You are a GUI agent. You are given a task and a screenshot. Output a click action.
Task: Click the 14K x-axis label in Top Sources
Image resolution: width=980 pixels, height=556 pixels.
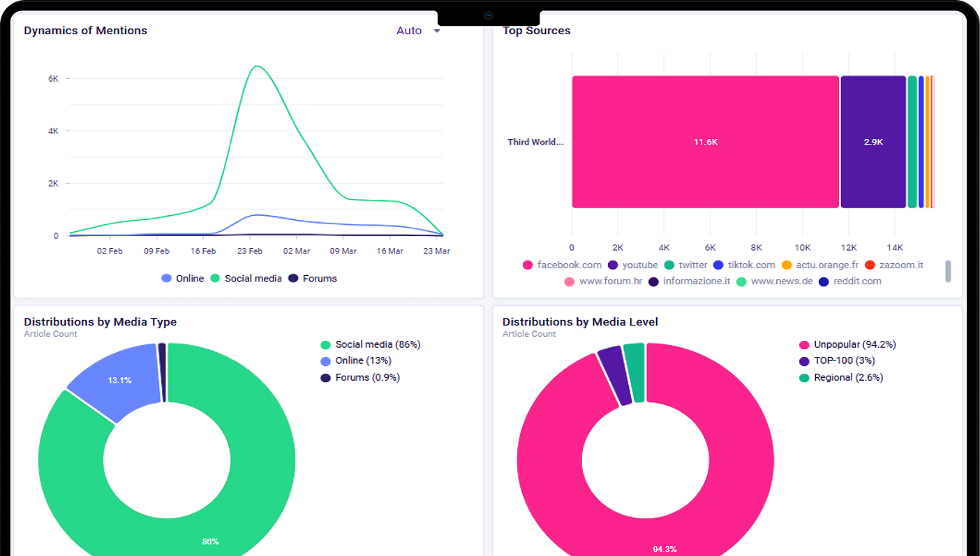coord(895,247)
